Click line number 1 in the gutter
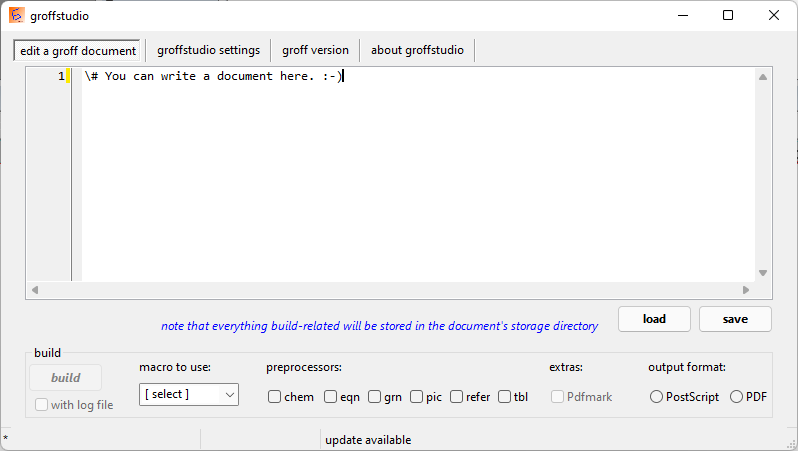The width and height of the screenshot is (798, 451). (61, 76)
